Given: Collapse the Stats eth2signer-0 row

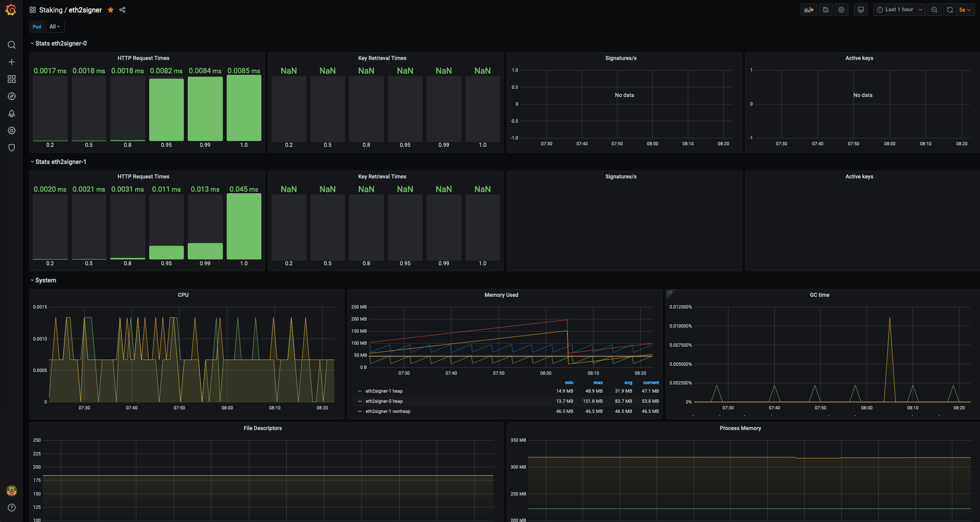Looking at the screenshot, I should point(61,43).
